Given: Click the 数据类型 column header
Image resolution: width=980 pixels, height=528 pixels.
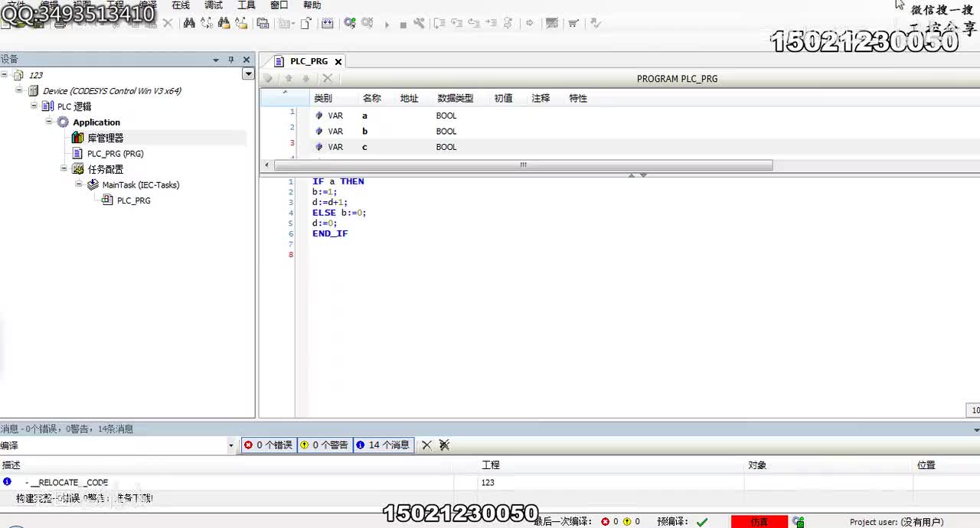Looking at the screenshot, I should (x=456, y=98).
